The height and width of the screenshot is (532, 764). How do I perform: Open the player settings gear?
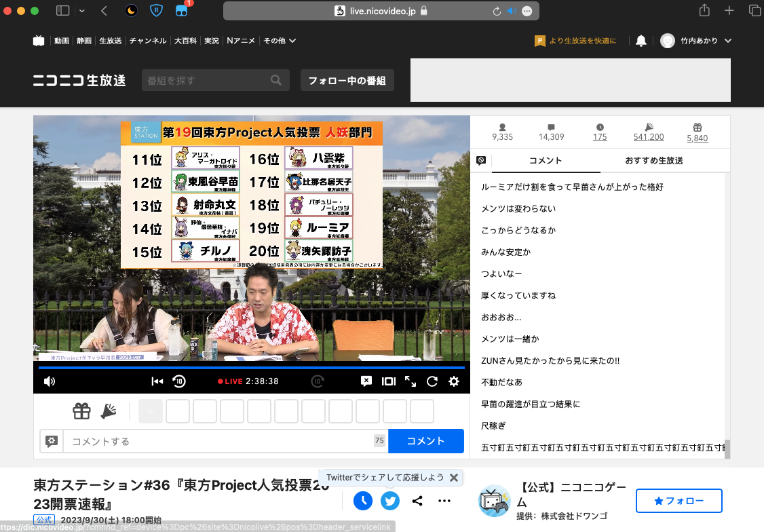coord(454,381)
